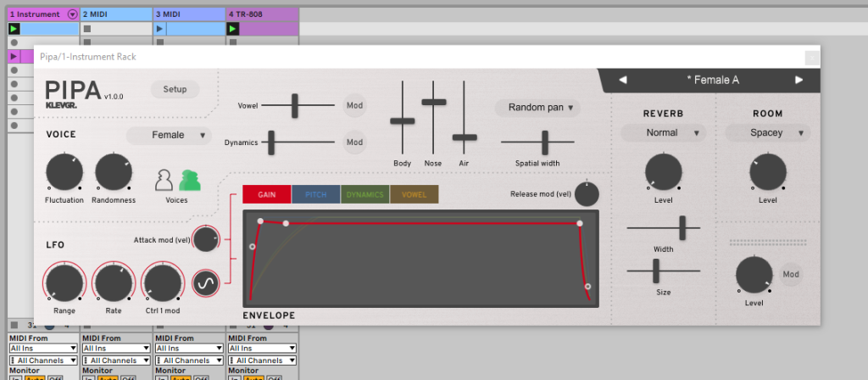Switch to the PITCH envelope tab
868x380 pixels.
coord(315,194)
